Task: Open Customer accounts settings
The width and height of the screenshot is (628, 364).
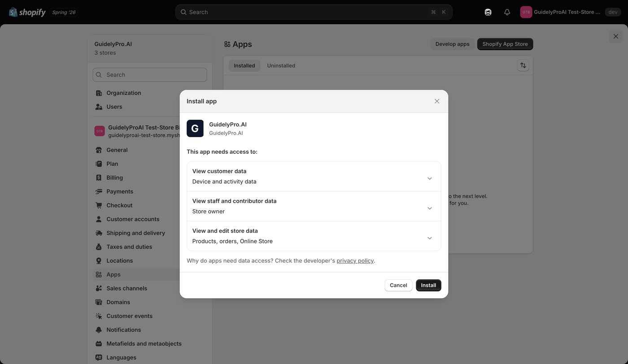Action: 136,219
